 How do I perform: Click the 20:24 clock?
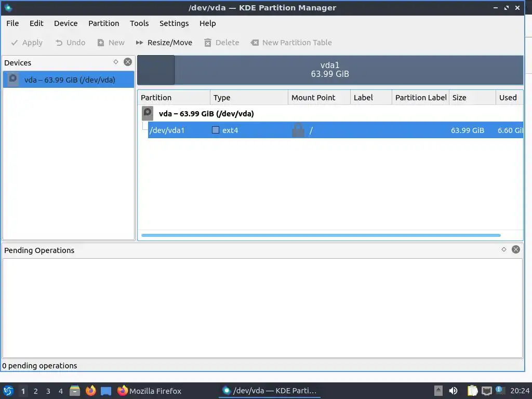tap(520, 391)
